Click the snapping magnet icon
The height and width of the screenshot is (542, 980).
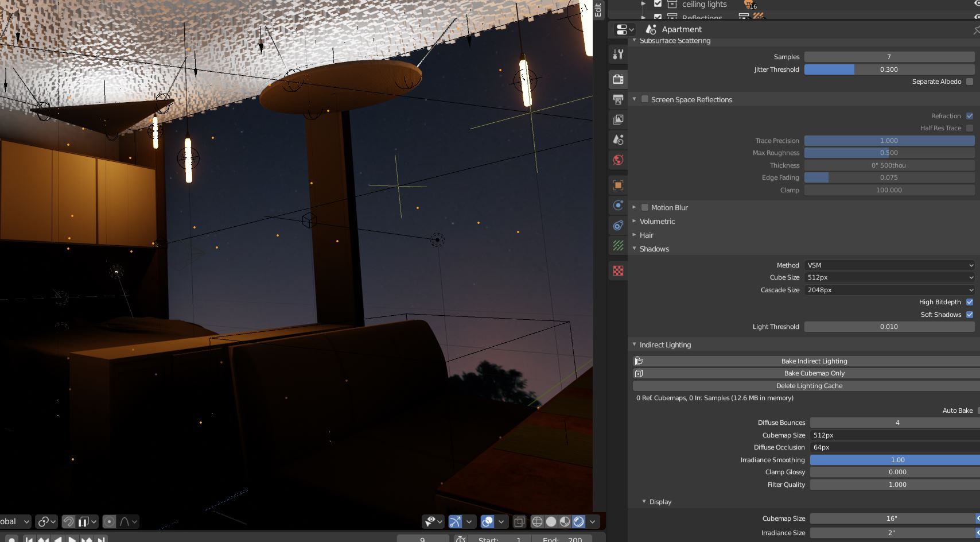click(69, 522)
